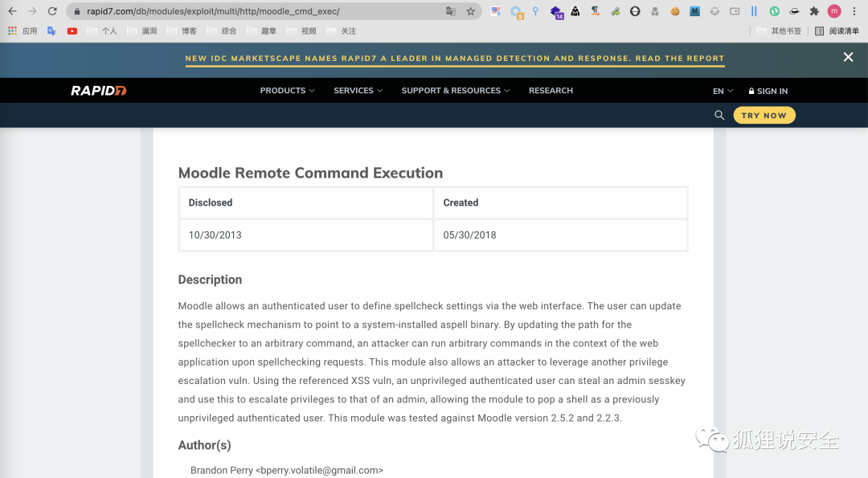
Task: Open the RESEARCH nav item
Action: click(551, 91)
